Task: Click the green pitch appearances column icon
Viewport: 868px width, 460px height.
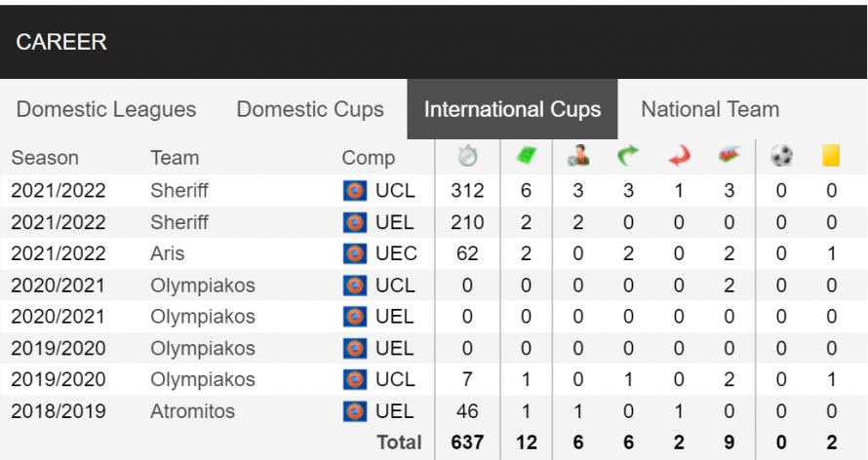Action: 526,156
